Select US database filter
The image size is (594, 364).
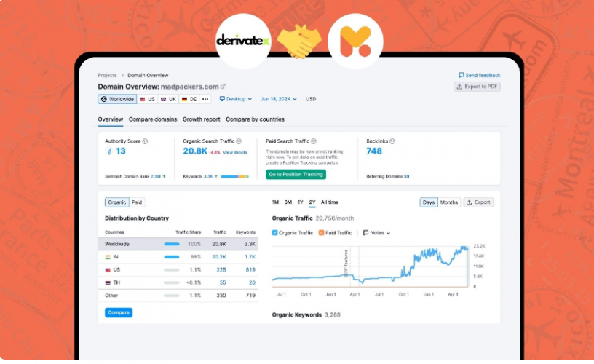click(147, 99)
